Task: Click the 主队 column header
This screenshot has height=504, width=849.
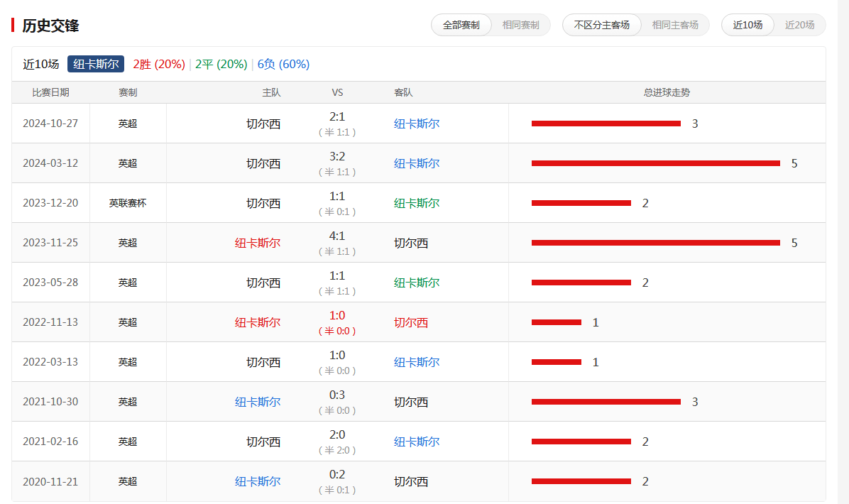Action: 271,92
